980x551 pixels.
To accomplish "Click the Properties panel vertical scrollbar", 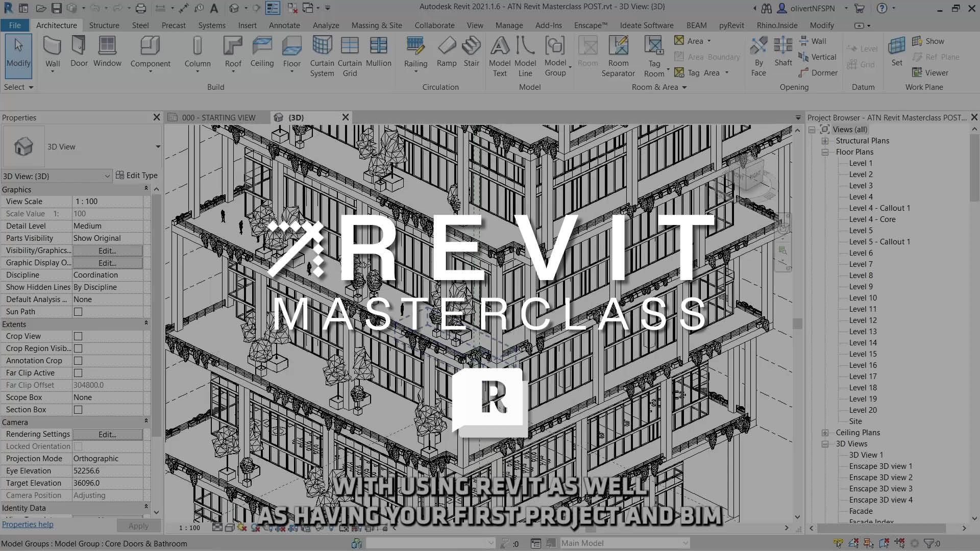I will (156, 316).
